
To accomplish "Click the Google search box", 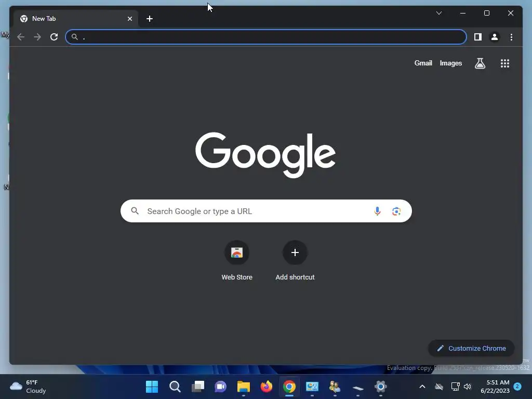I will (x=266, y=211).
